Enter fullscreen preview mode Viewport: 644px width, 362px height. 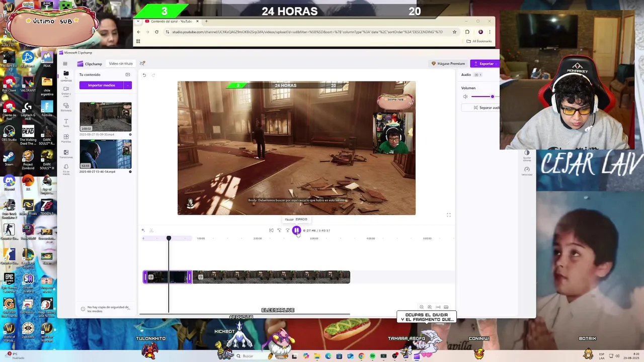449,215
